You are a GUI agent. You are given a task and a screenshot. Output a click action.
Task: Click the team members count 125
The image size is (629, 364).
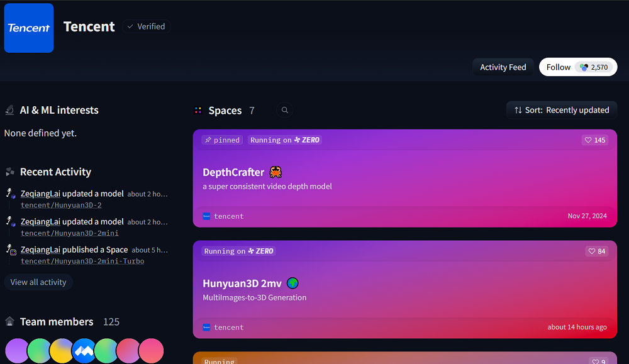click(x=111, y=322)
